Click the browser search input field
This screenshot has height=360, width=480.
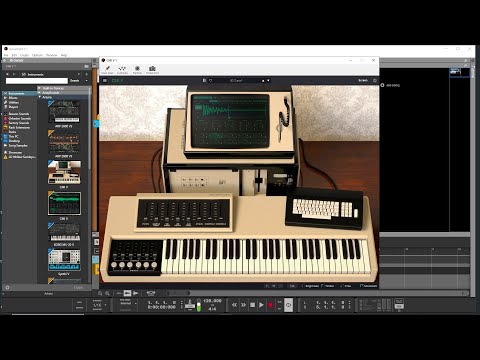click(x=37, y=81)
